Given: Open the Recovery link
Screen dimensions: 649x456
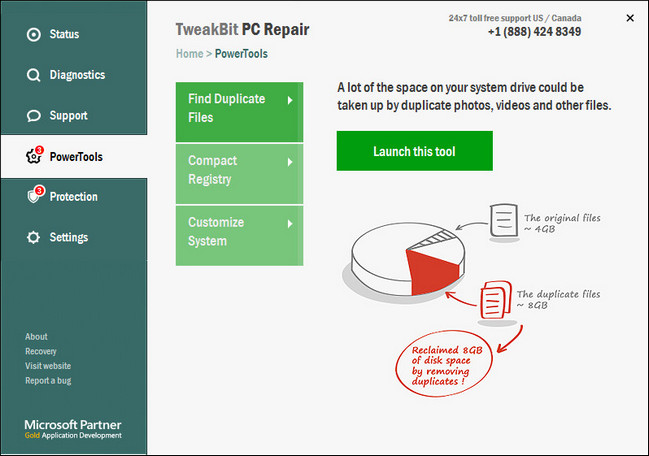Looking at the screenshot, I should click(x=41, y=352).
